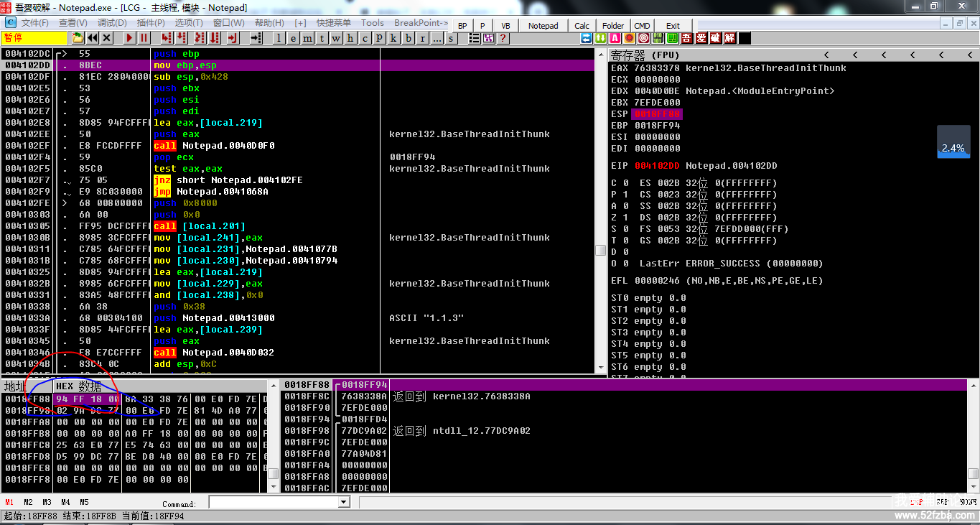The height and width of the screenshot is (525, 980).
Task: Show the Call stack with the k button
Action: coord(393,38)
